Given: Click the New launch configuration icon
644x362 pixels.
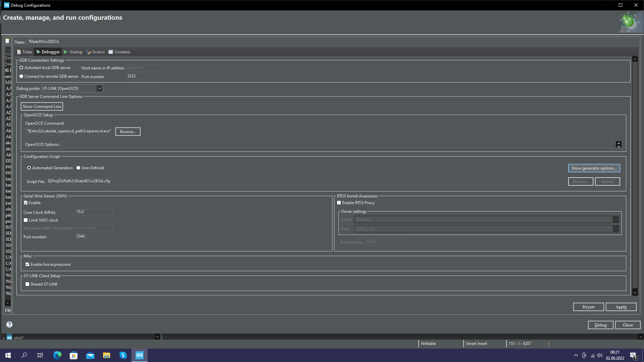Looking at the screenshot, I should coord(7,41).
